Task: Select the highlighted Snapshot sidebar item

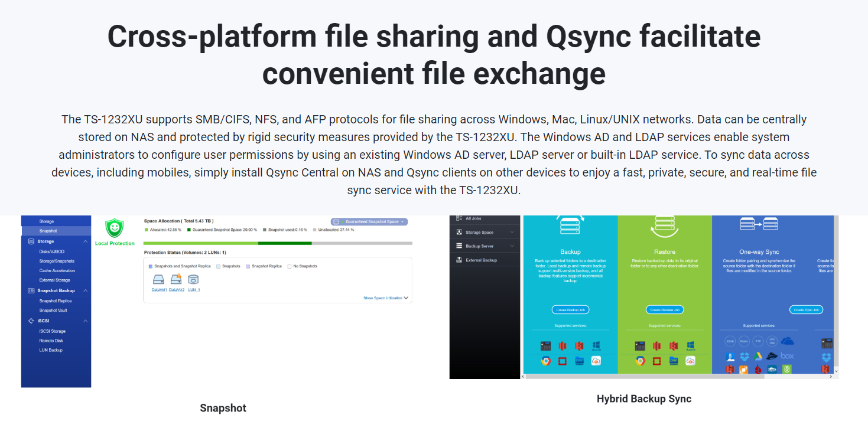Action: 56,231
